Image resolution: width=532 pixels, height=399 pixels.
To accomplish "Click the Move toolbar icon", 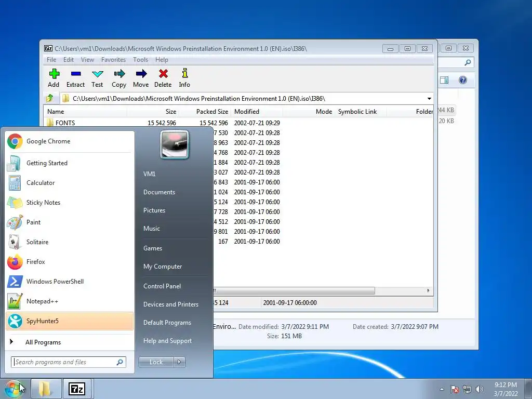I will click(x=141, y=78).
